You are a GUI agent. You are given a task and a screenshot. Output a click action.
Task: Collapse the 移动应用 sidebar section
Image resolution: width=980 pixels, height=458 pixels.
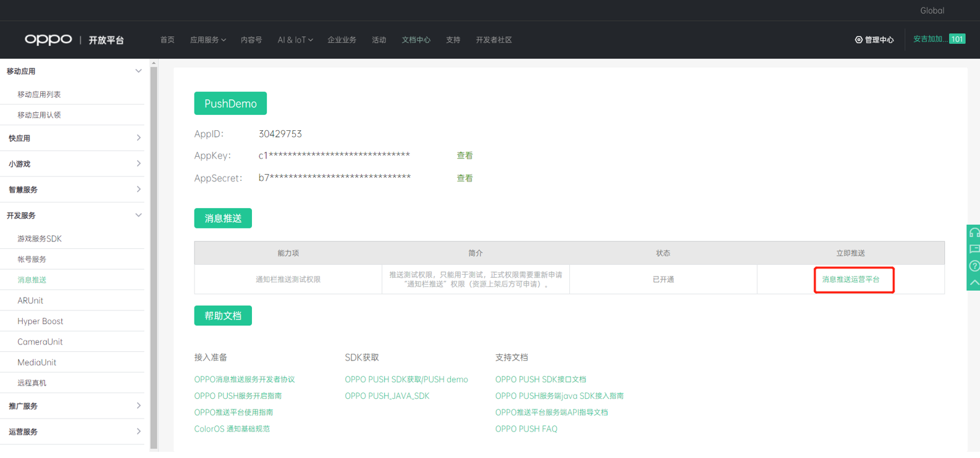pyautogui.click(x=138, y=71)
